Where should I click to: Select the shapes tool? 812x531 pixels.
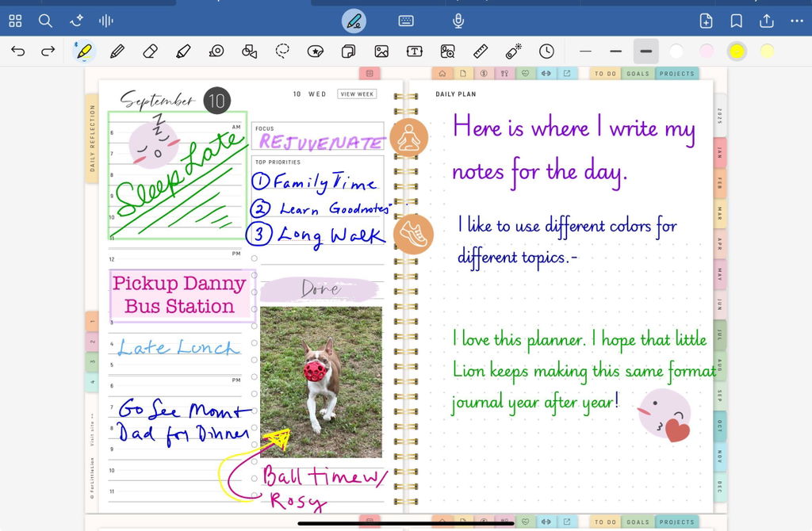(x=250, y=52)
